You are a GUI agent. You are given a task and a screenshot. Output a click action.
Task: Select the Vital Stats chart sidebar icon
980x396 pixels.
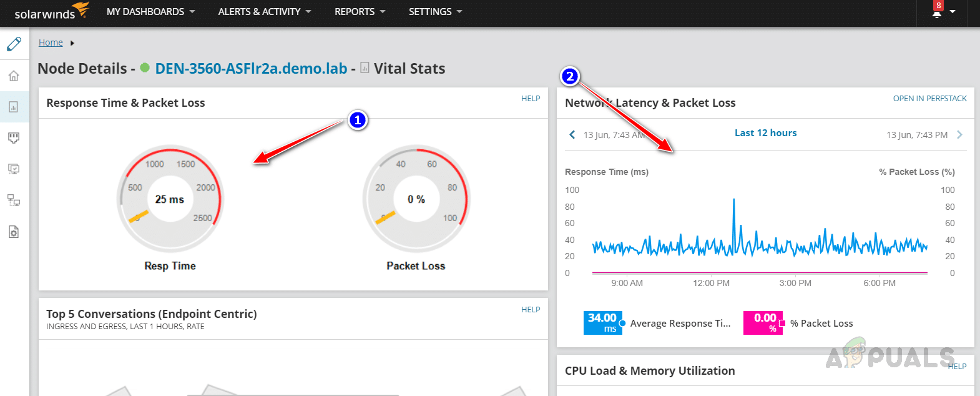[x=14, y=107]
